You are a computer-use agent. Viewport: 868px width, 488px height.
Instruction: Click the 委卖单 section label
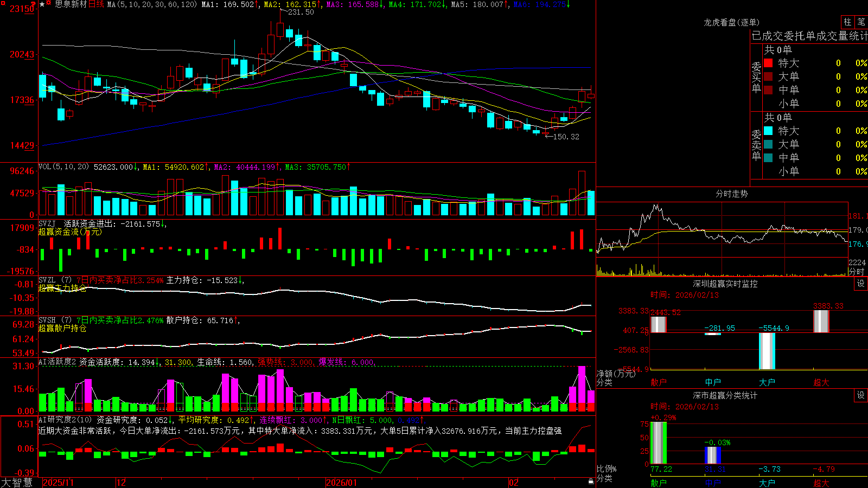[x=756, y=145]
